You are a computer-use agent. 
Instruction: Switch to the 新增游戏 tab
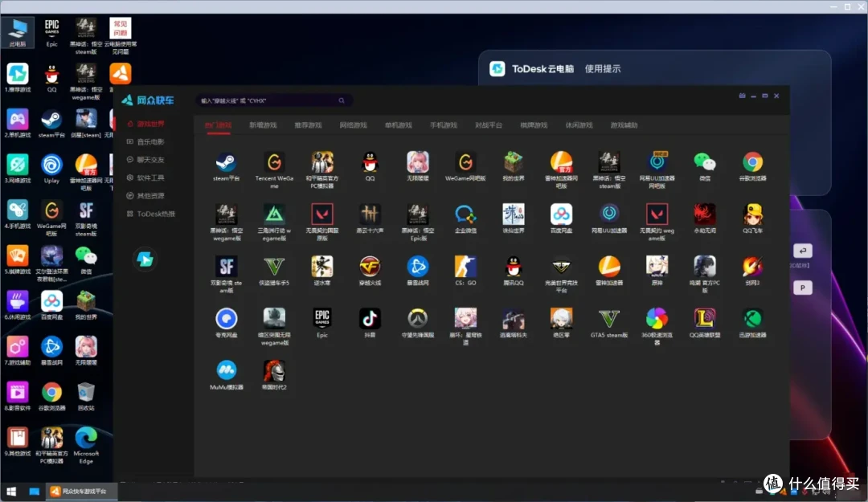pyautogui.click(x=263, y=125)
